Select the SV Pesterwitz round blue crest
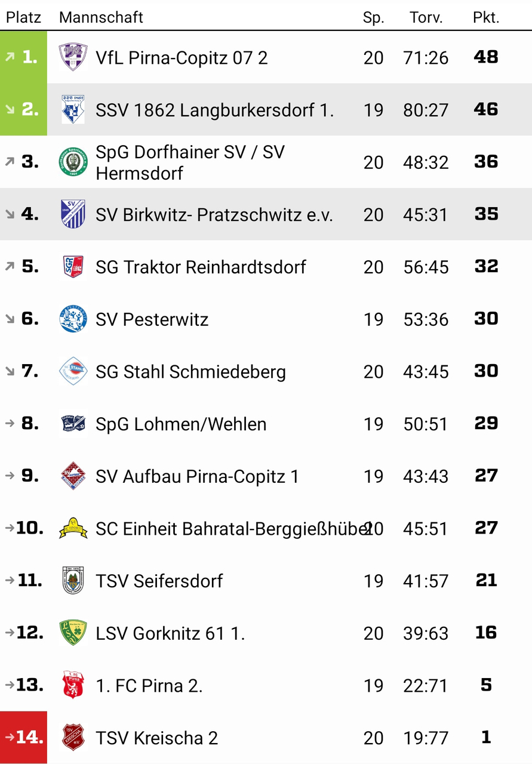The width and height of the screenshot is (532, 764). [x=73, y=319]
